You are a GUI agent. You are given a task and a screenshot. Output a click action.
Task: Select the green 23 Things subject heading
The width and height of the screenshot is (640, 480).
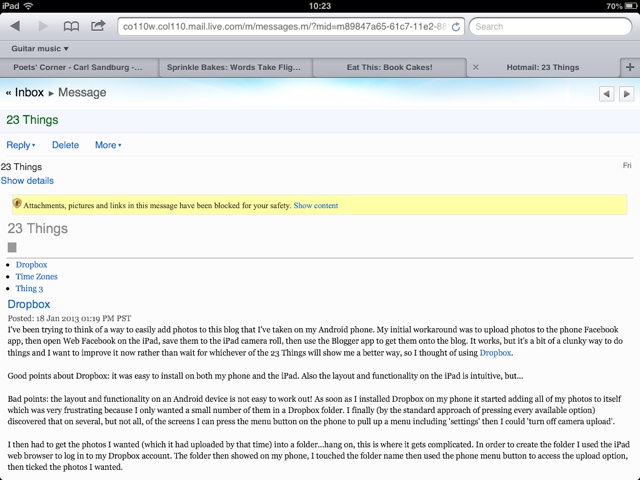[x=32, y=120]
